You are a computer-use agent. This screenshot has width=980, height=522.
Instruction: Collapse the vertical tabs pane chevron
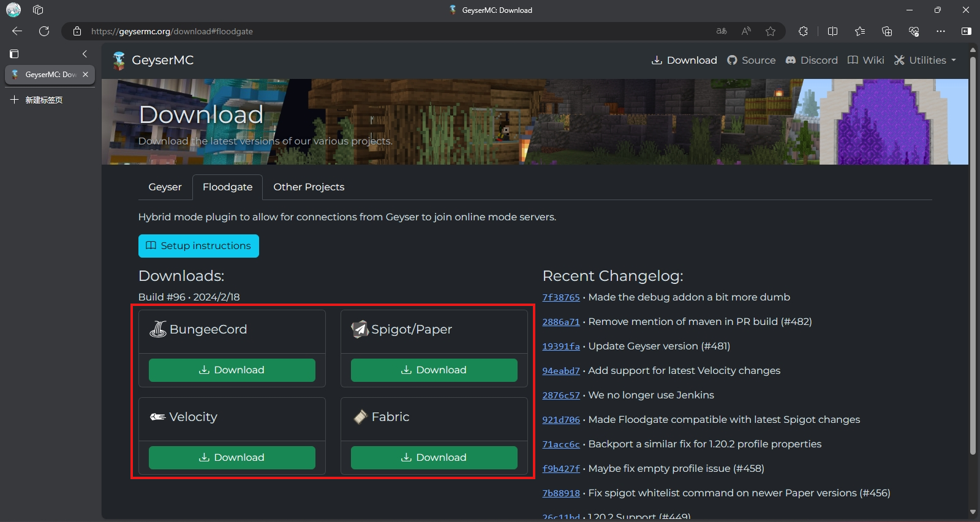pyautogui.click(x=85, y=54)
